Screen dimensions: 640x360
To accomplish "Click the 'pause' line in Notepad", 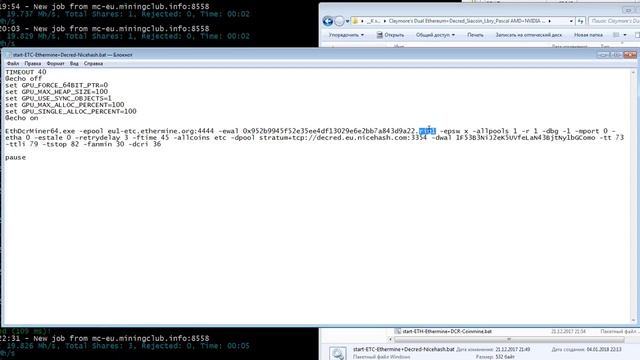I will [x=16, y=158].
